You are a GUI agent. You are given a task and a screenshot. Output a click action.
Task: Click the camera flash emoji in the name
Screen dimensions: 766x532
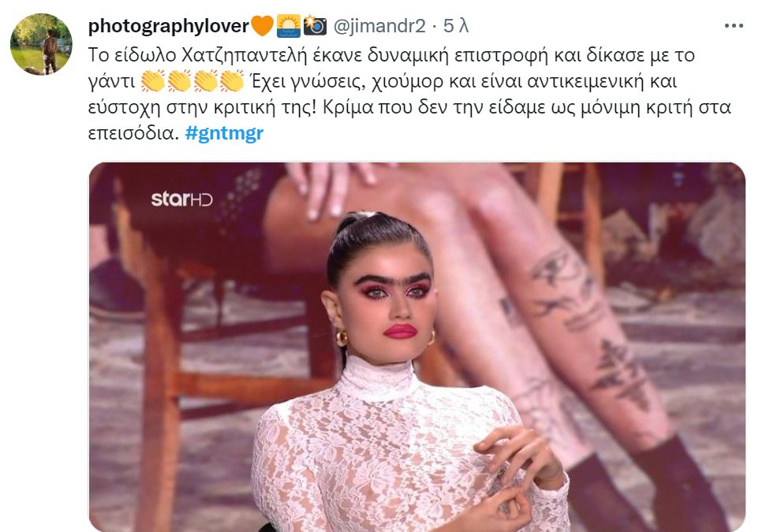pyautogui.click(x=315, y=26)
